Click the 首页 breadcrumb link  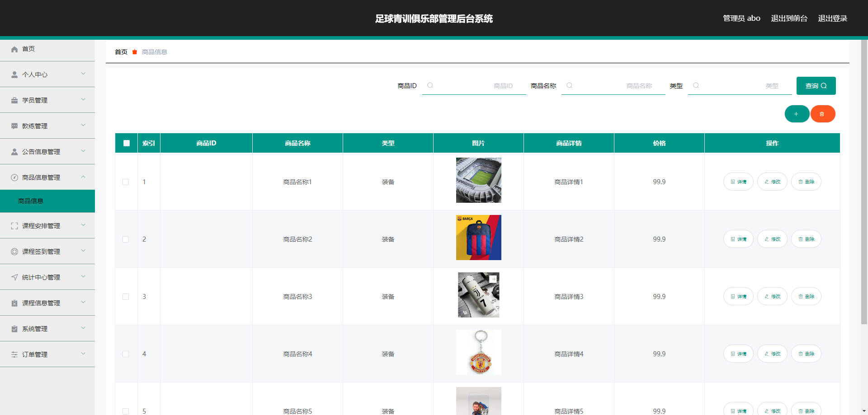(x=121, y=52)
